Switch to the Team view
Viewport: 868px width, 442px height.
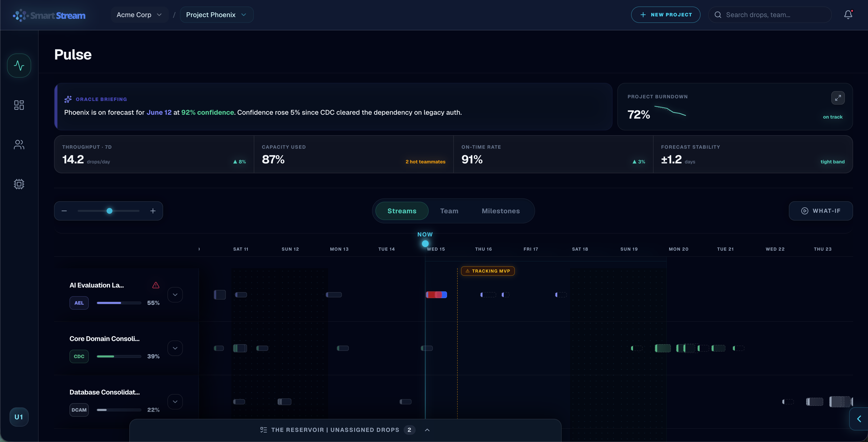pyautogui.click(x=449, y=211)
